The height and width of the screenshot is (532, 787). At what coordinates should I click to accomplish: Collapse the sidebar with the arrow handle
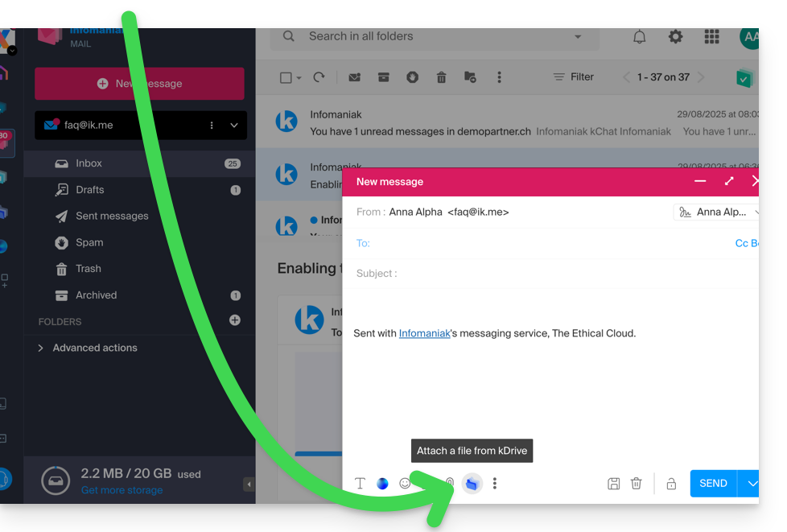coord(249,485)
